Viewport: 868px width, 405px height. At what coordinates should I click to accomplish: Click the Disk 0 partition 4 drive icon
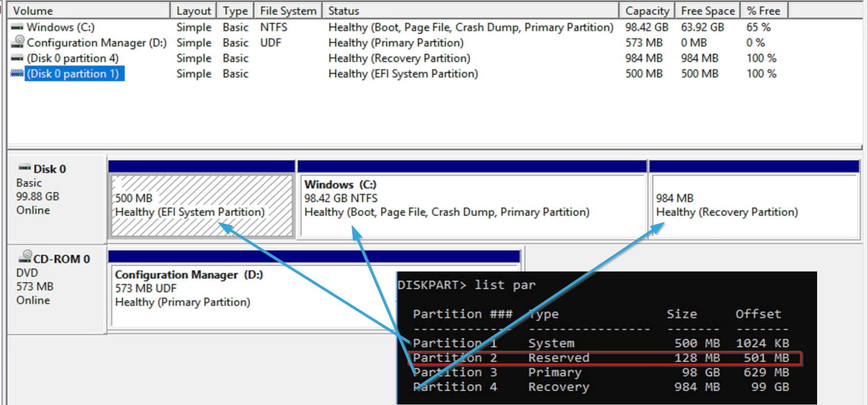pyautogui.click(x=17, y=58)
